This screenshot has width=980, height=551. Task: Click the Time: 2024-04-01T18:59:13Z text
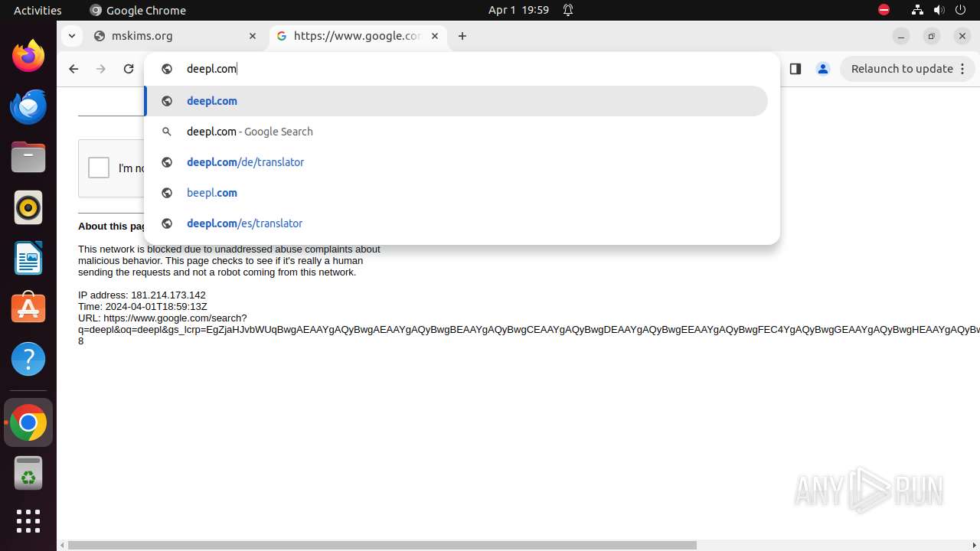142,307
